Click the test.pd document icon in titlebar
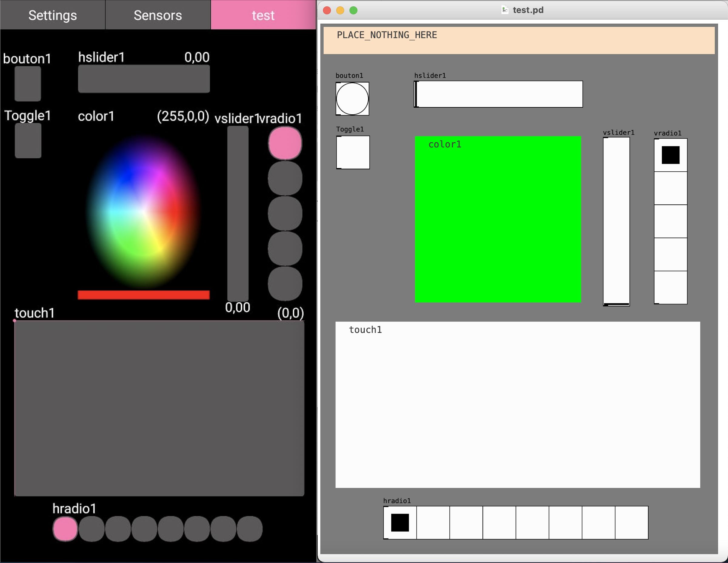Screen dimensions: 728x563 tap(505, 10)
